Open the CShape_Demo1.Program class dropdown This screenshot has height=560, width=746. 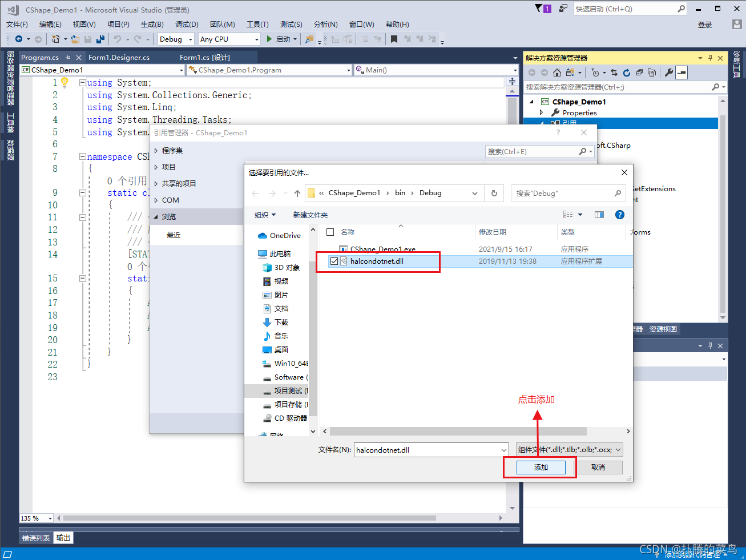coord(349,70)
